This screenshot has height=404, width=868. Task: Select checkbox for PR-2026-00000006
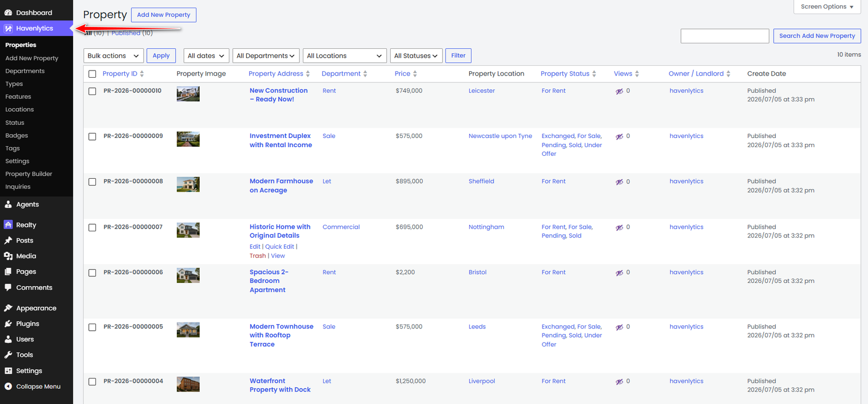92,273
